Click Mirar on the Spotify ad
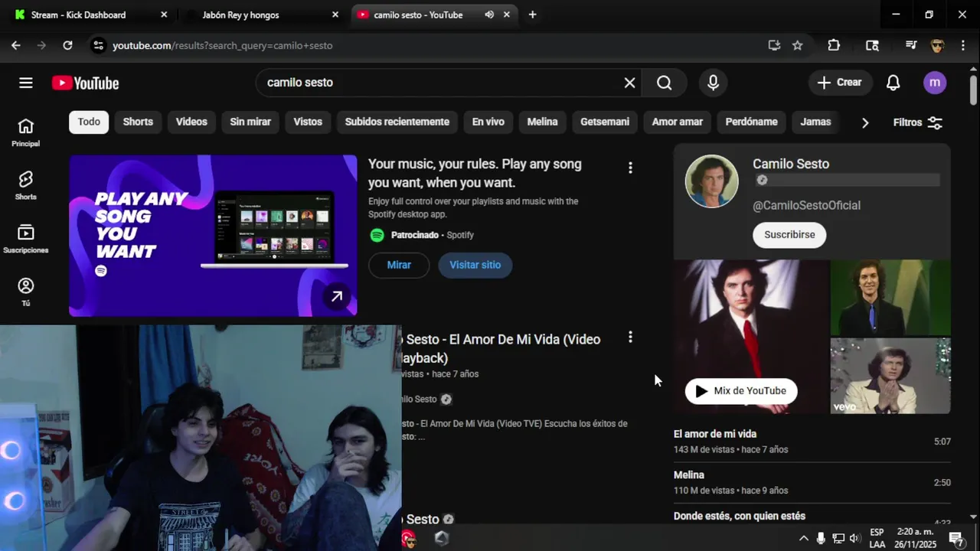 point(399,265)
